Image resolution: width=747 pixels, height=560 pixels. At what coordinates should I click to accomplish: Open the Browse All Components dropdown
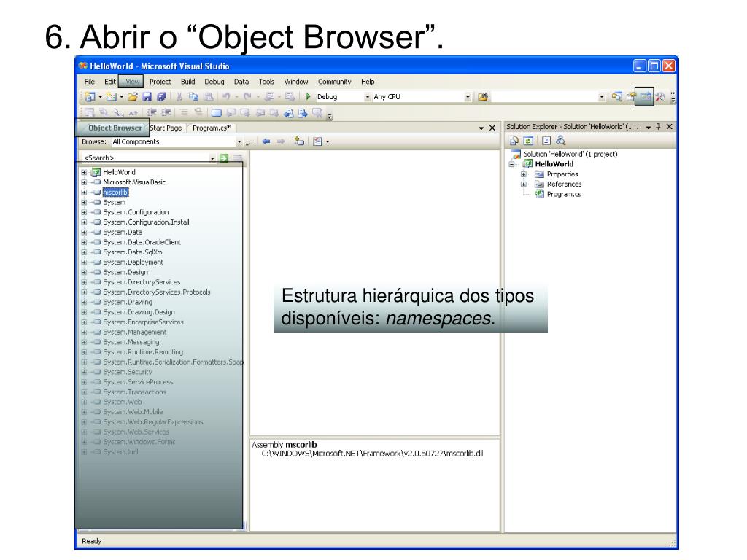pos(239,142)
